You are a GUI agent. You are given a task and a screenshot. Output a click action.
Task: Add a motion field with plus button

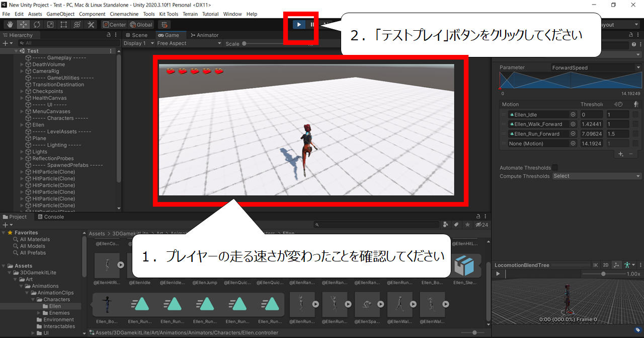[x=621, y=154]
